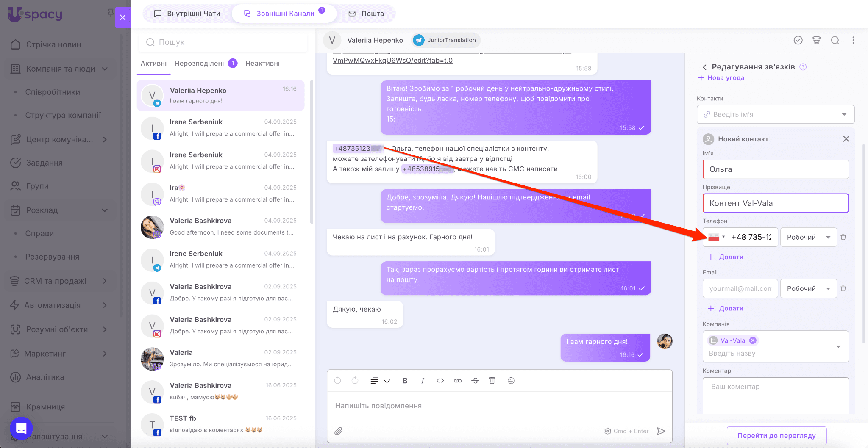Delete the phone number row
This screenshot has width=868, height=448.
843,237
